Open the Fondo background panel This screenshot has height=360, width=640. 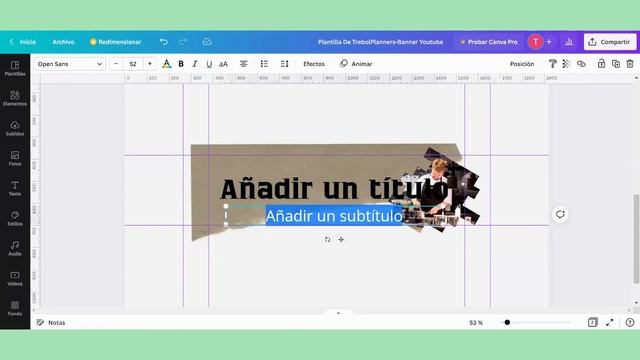click(x=15, y=308)
